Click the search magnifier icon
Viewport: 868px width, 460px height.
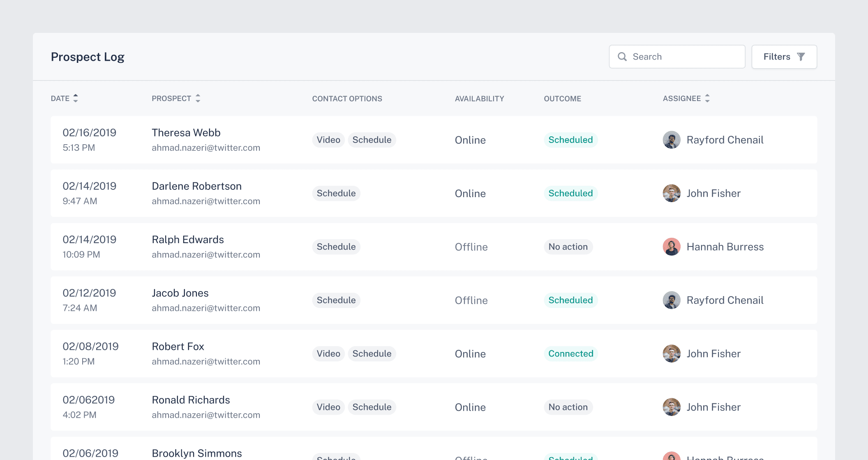[622, 57]
